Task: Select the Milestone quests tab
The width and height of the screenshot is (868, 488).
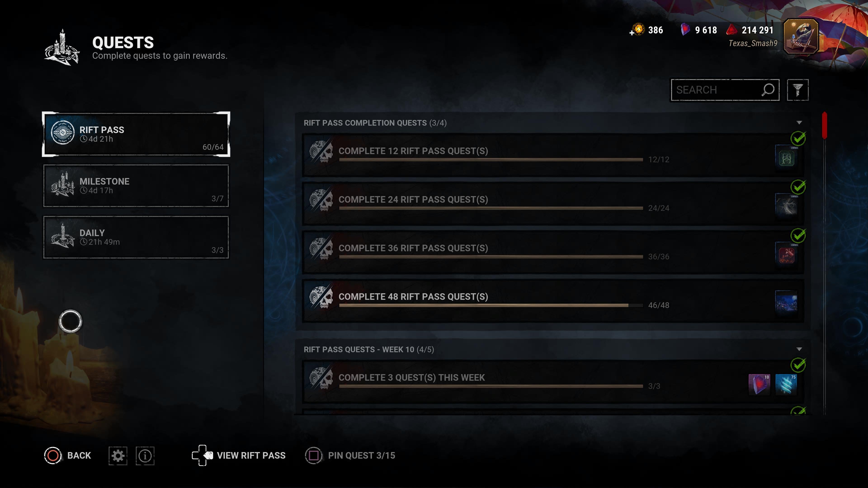Action: (x=136, y=185)
